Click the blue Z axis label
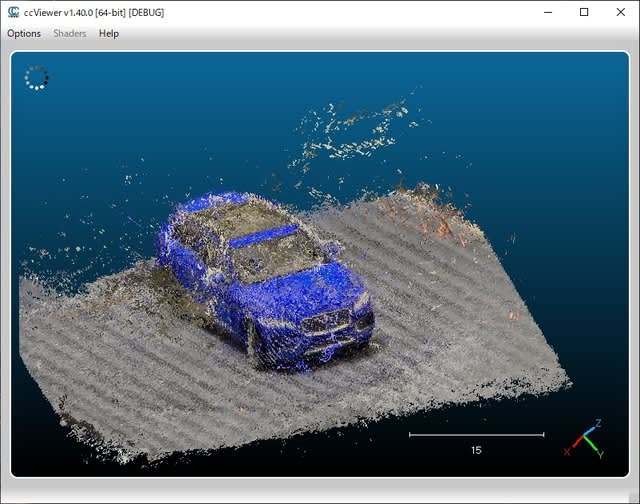The width and height of the screenshot is (640, 504). (597, 423)
